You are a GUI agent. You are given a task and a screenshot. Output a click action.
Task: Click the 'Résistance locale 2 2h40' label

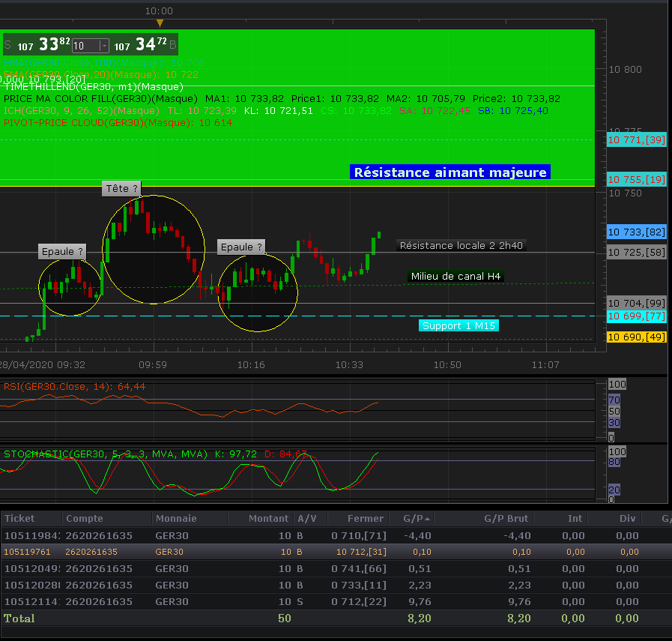coord(461,245)
